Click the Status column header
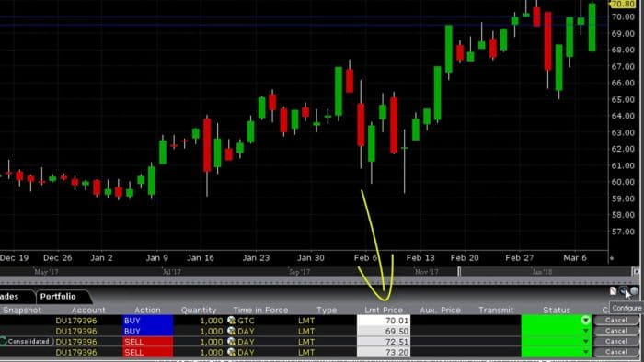Image resolution: width=644 pixels, height=362 pixels. tap(557, 310)
